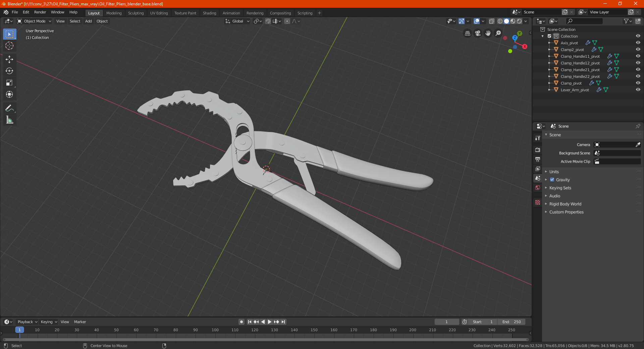Select the Measure ruler tool
This screenshot has height=349, width=644.
(x=9, y=120)
